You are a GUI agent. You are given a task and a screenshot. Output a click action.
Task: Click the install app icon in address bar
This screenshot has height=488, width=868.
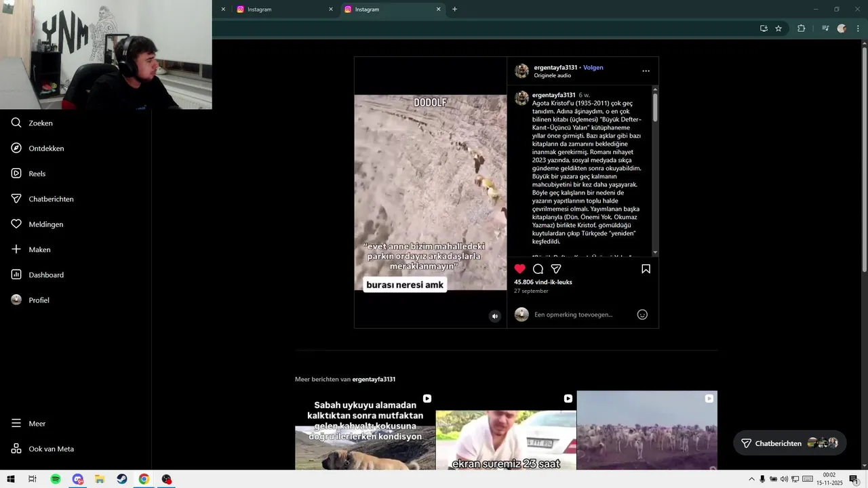[x=764, y=28]
